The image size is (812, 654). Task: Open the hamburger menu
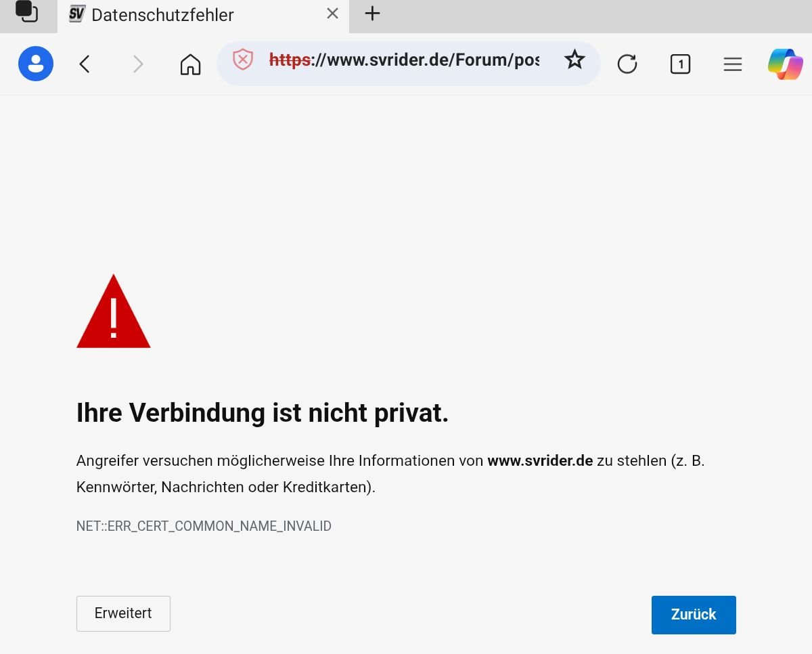tap(733, 64)
